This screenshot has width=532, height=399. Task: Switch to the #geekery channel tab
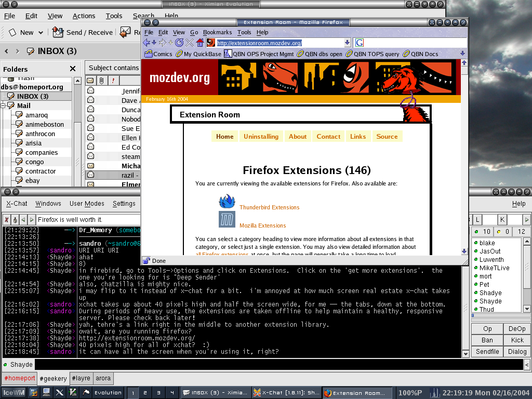[53, 378]
